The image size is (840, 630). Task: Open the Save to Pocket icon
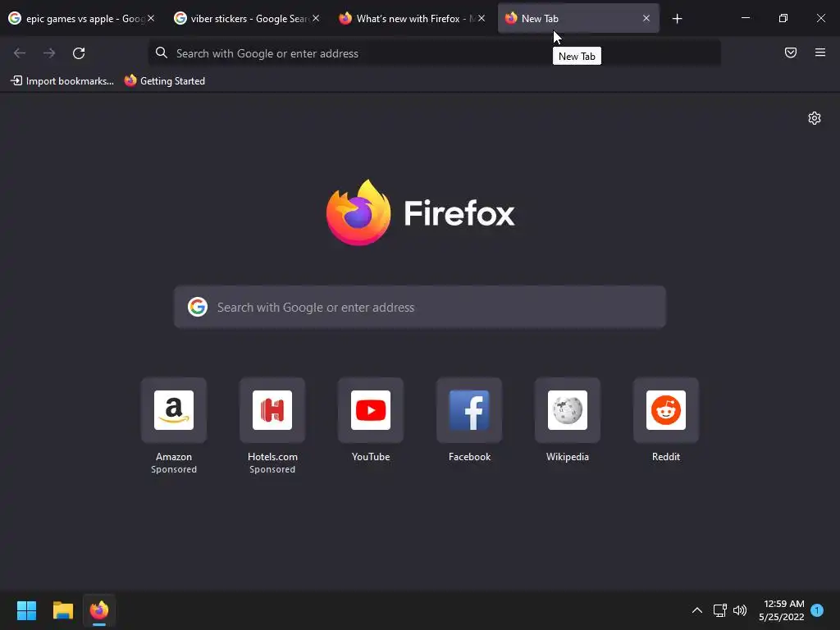791,52
